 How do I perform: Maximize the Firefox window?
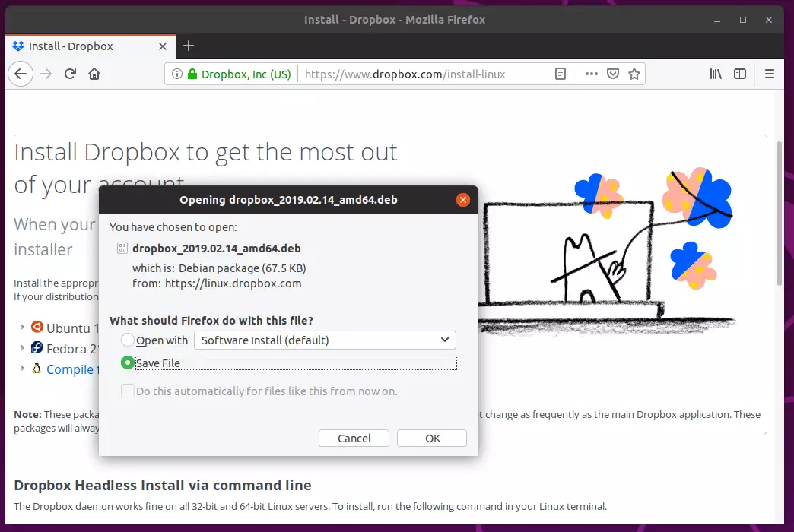click(x=743, y=20)
